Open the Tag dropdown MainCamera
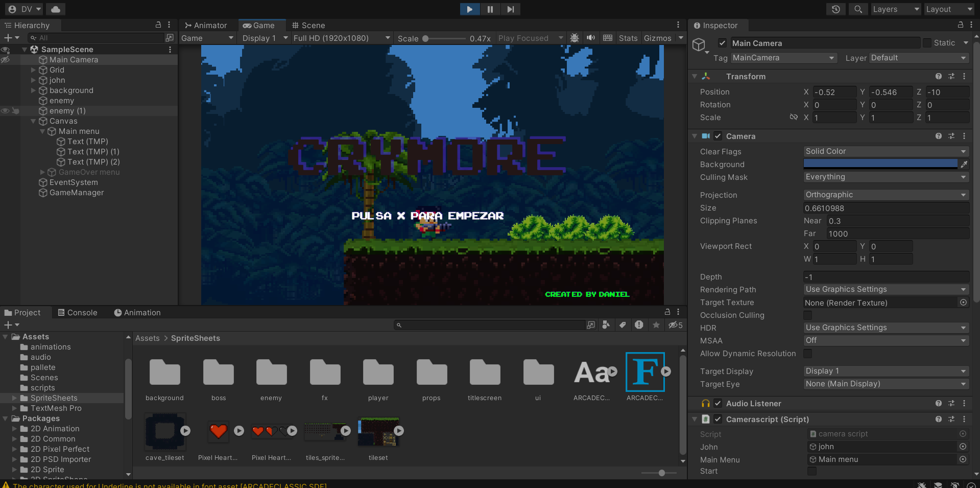Image resolution: width=980 pixels, height=488 pixels. click(784, 58)
